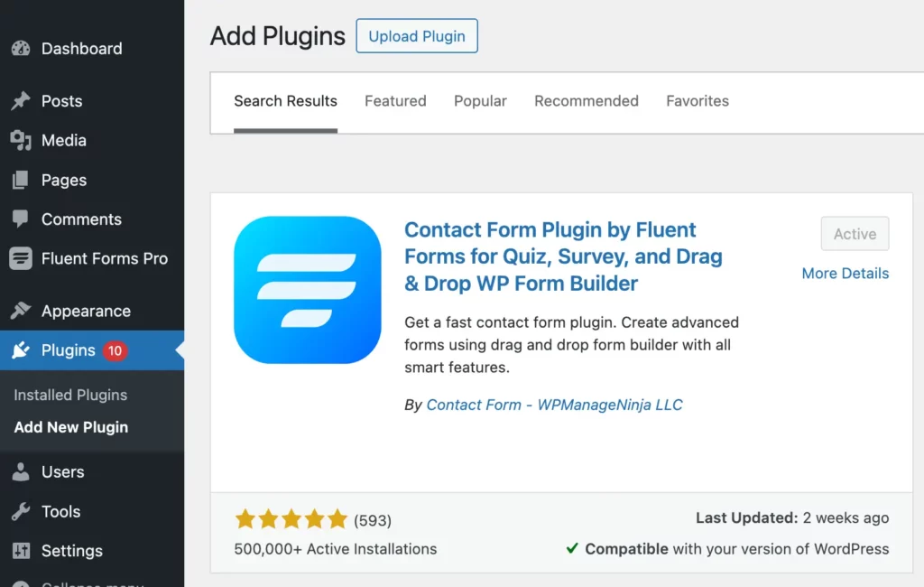
Task: Open More Details link for Fluent Forms
Action: click(x=845, y=273)
